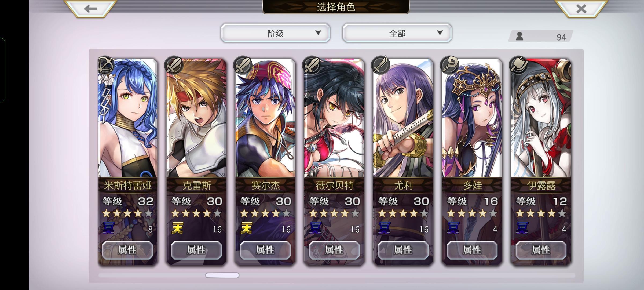The image size is (644, 290).
Task: Select the 薇尔贝特 character portrait
Action: tap(334, 118)
